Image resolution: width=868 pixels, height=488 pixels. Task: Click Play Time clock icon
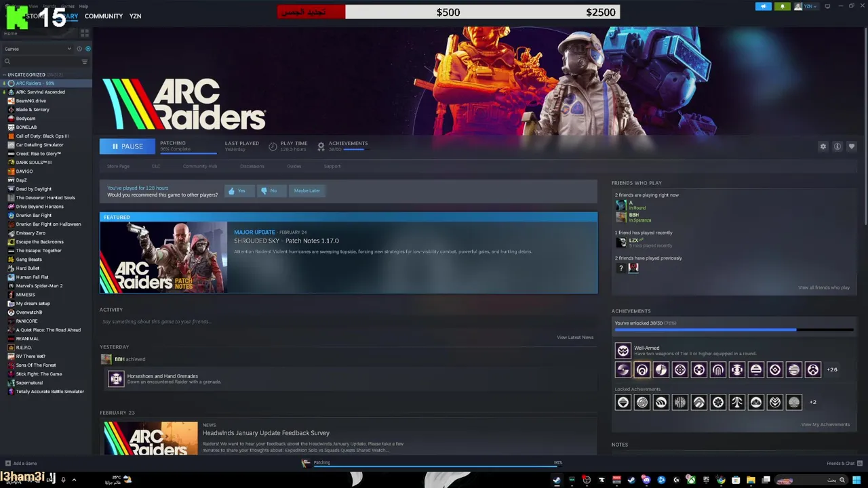click(273, 146)
